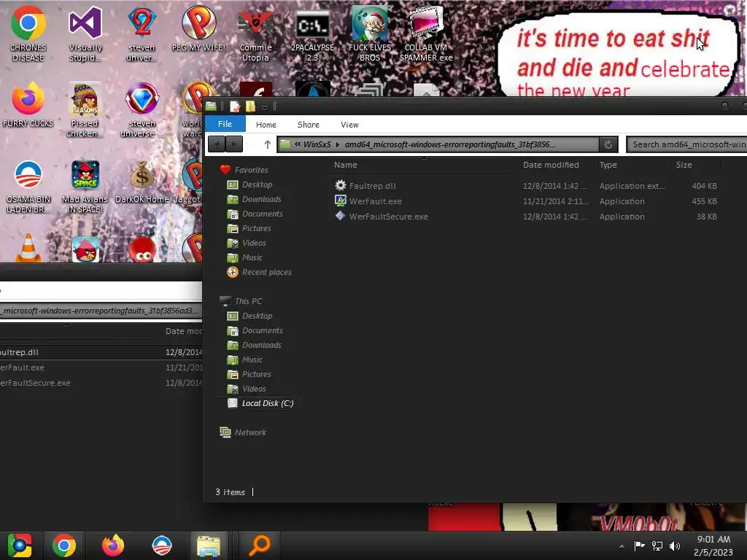The height and width of the screenshot is (560, 747).
Task: Open COLLAB VM SPAMMER.exe desktop icon
Action: tap(426, 34)
